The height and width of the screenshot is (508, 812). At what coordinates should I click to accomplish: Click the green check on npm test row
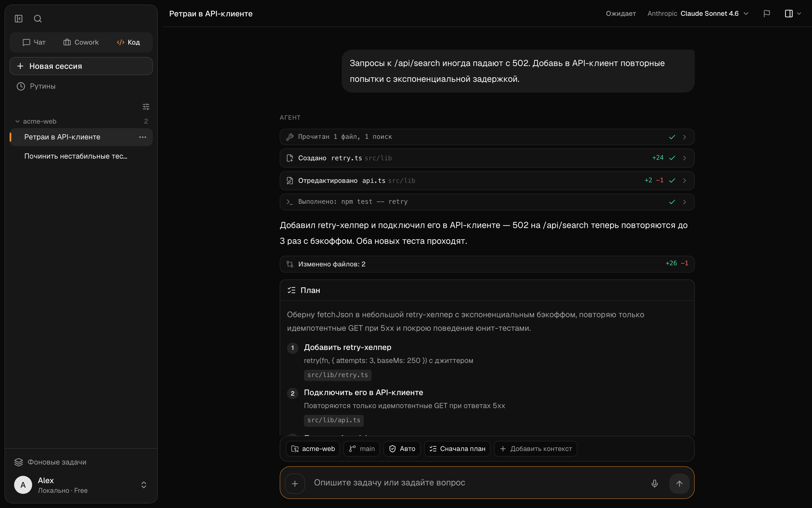[x=672, y=202]
